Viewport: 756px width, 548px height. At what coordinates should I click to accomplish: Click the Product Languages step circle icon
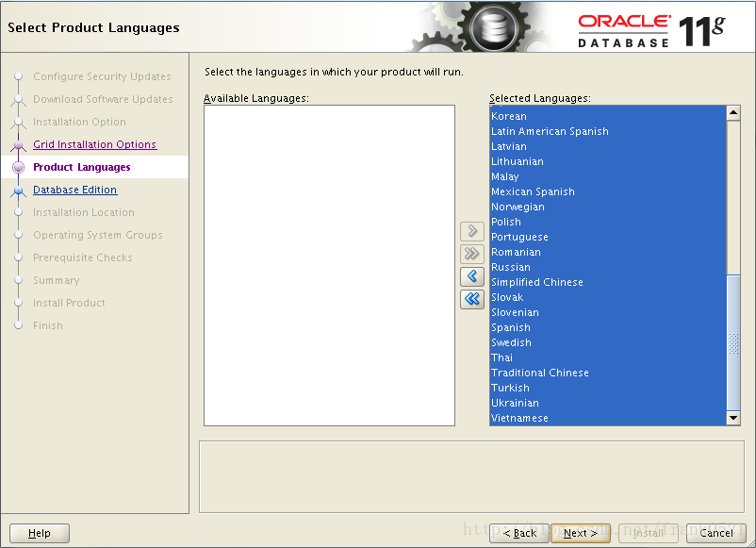[18, 167]
